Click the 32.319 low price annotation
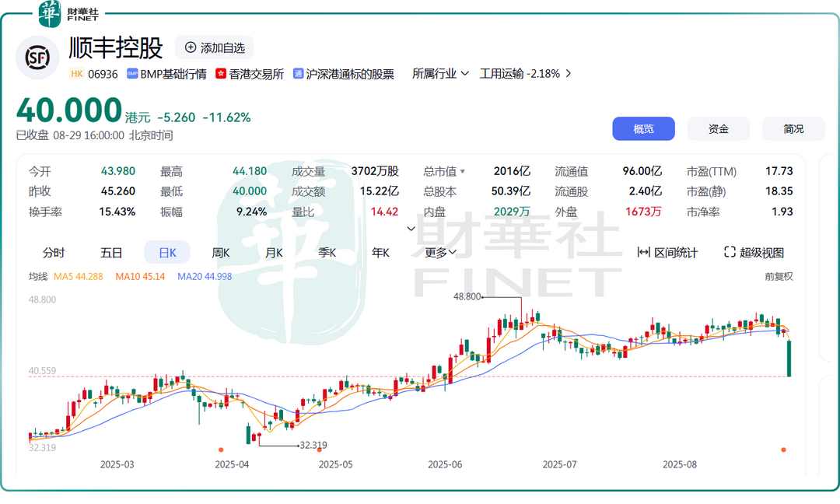This screenshot has height=504, width=840. 313,445
